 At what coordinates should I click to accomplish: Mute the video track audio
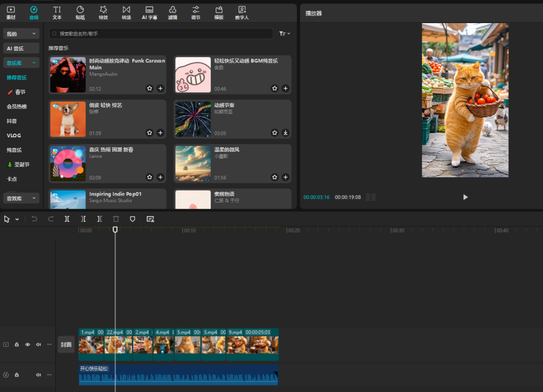[x=38, y=344]
